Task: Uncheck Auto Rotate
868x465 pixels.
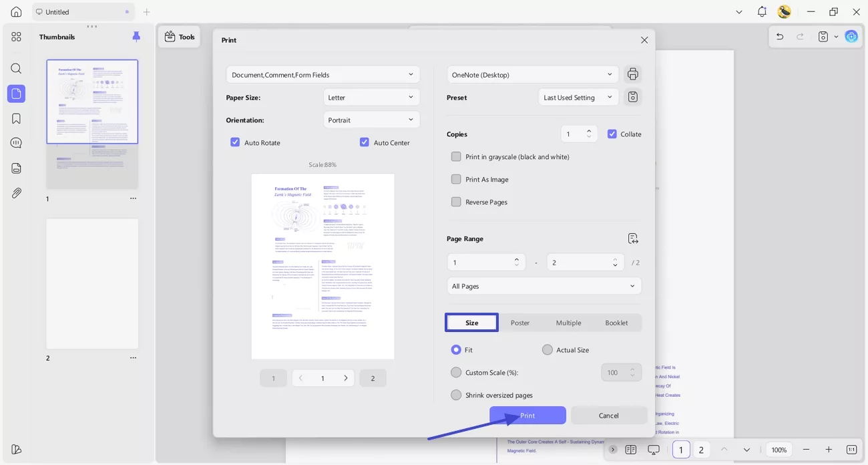Action: [x=235, y=142]
